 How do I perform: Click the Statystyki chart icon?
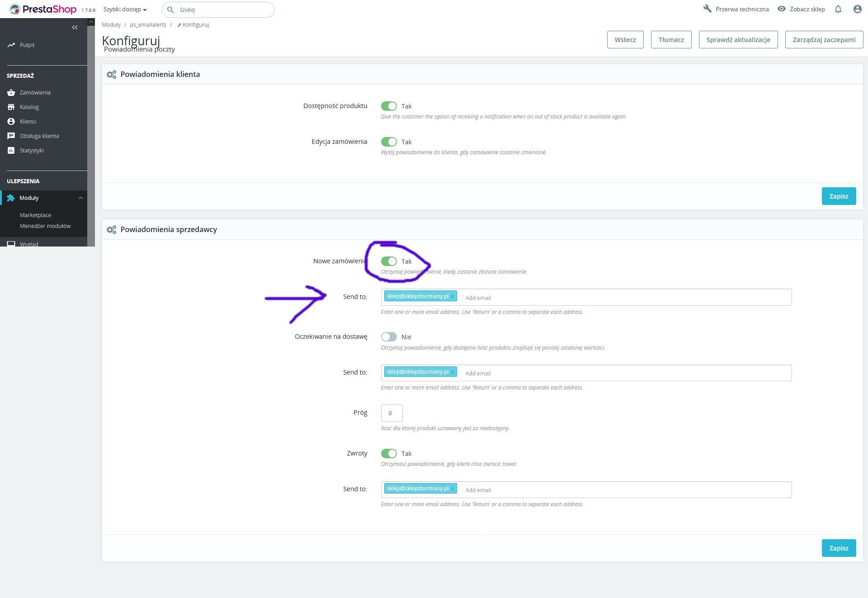coord(11,150)
